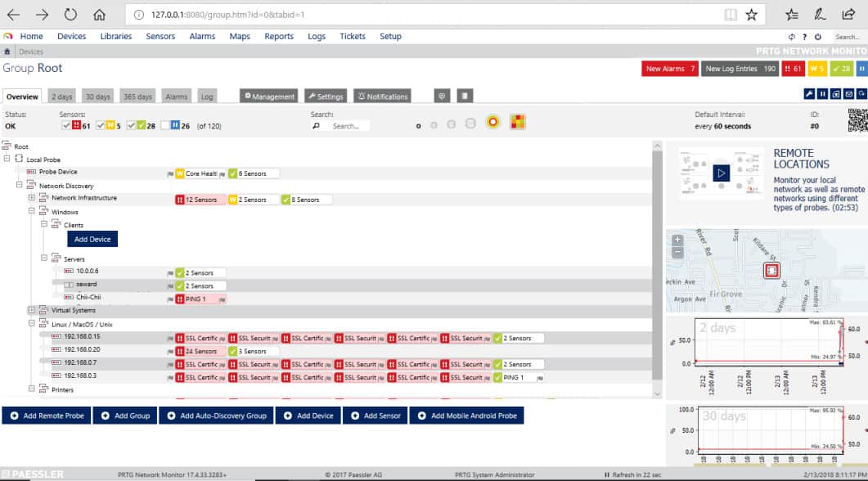The image size is (868, 481).
Task: Zoom in on the geo map
Action: click(677, 240)
